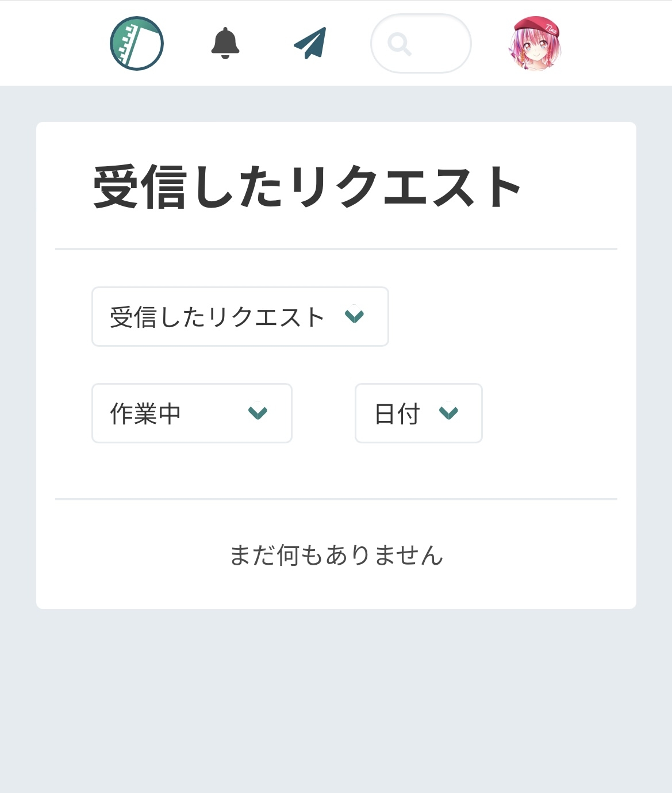
Task: Click the chevron on 受信したリクエスト dropdown
Action: click(x=354, y=316)
